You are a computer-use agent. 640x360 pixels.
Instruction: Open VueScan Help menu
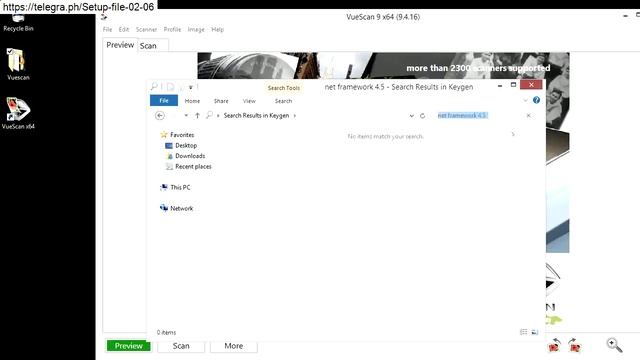(218, 29)
